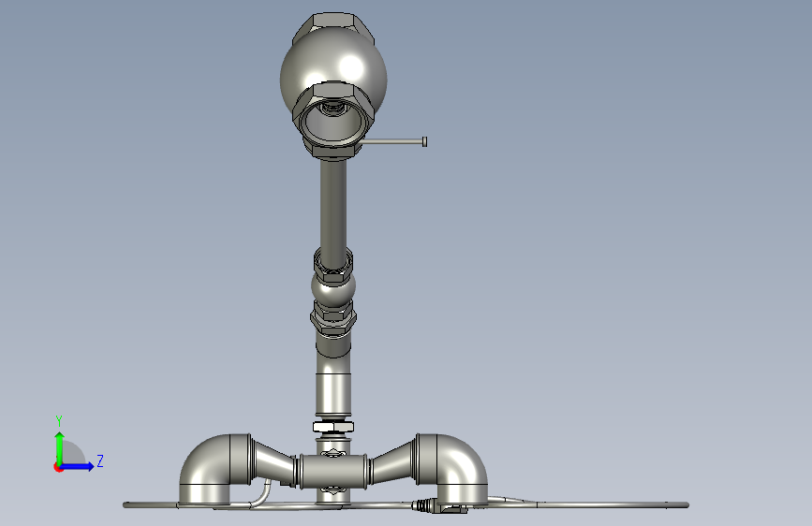Click the red X axis dot at triad origin
Viewport: 812px width, 526px height.
coord(58,468)
